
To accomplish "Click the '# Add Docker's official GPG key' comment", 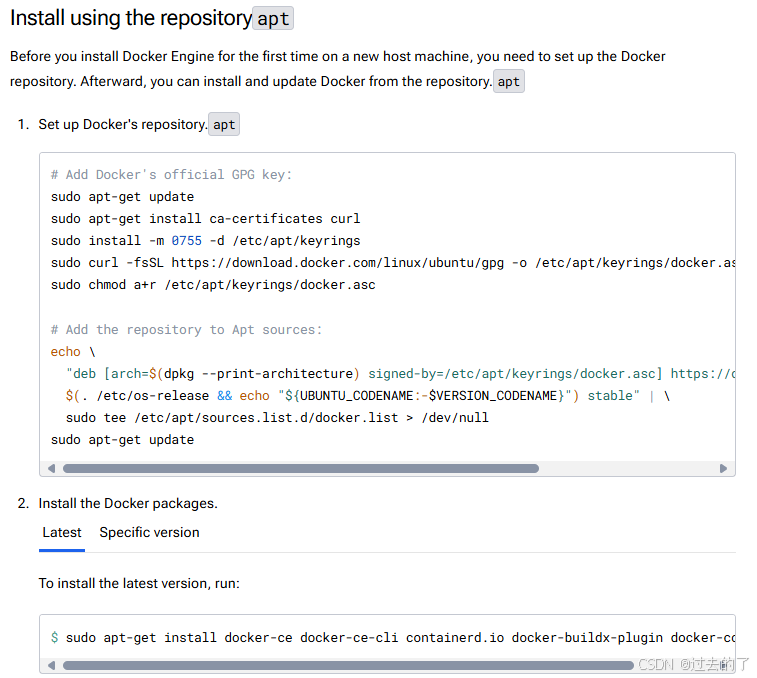I will point(171,174).
